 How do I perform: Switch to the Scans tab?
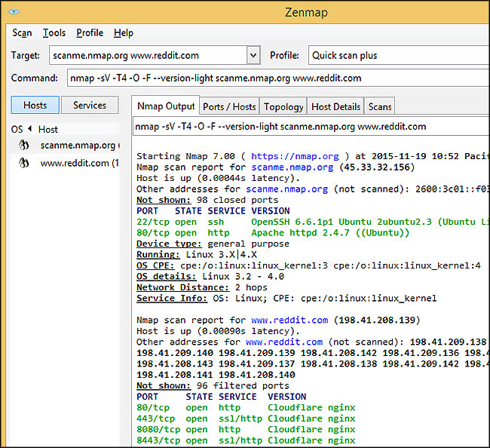[380, 106]
